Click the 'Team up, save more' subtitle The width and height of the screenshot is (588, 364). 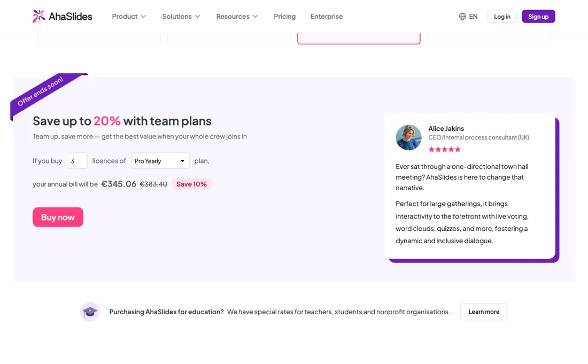(140, 136)
